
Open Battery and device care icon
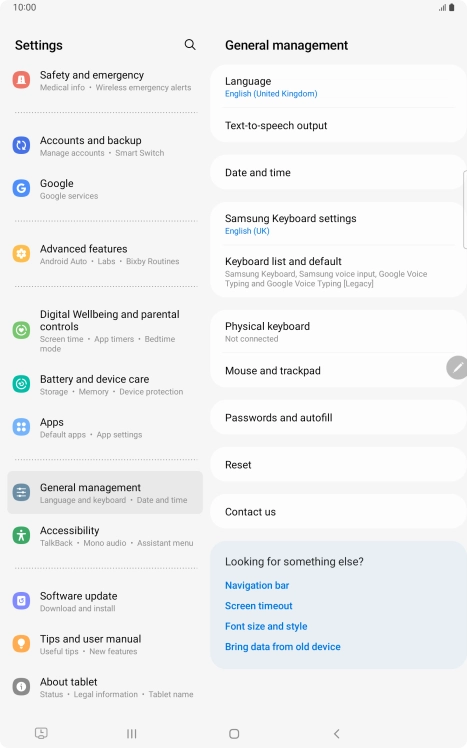pyautogui.click(x=21, y=384)
